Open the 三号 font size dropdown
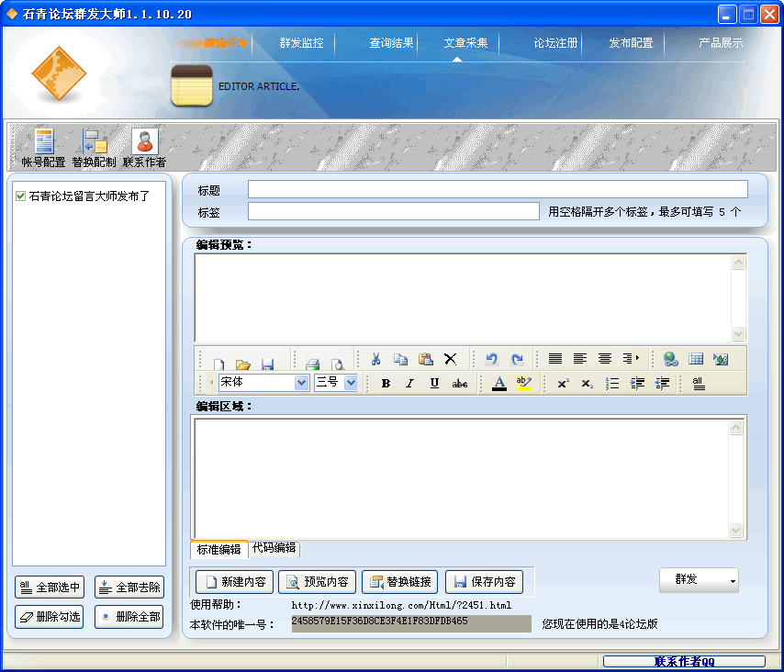784x672 pixels. point(351,383)
